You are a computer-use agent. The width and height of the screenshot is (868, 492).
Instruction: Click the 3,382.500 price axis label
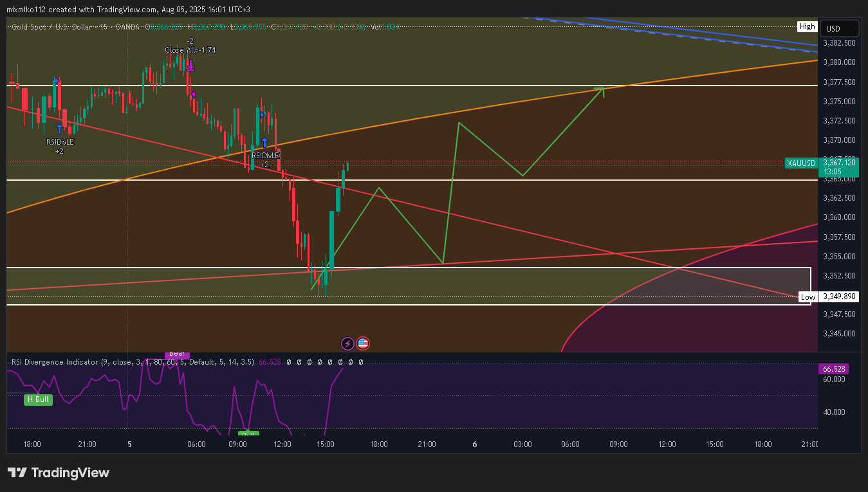[x=839, y=43]
